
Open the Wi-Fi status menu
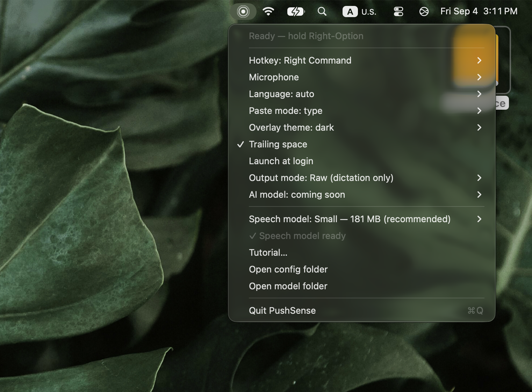[x=268, y=12]
